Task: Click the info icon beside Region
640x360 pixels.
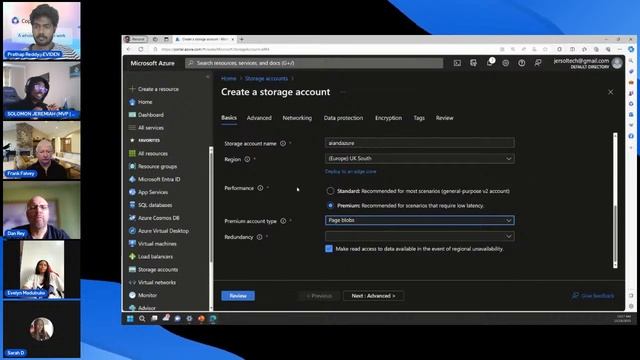Action: click(x=247, y=159)
